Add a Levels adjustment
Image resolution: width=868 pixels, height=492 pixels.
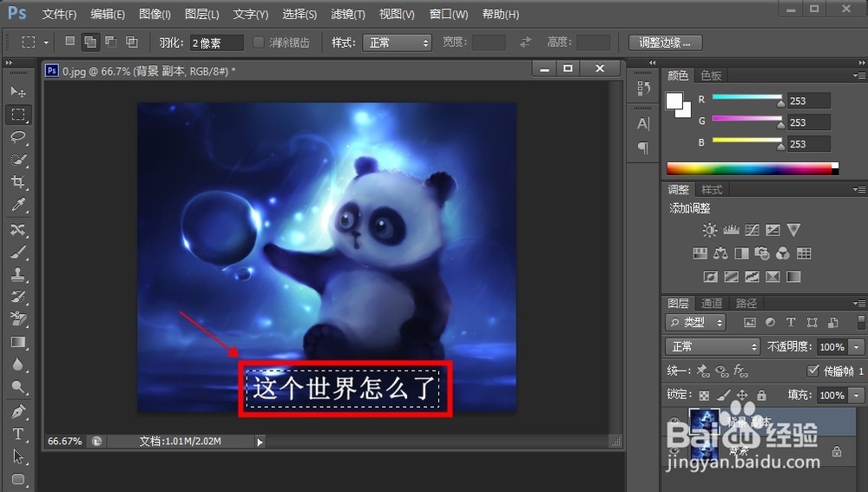(731, 230)
